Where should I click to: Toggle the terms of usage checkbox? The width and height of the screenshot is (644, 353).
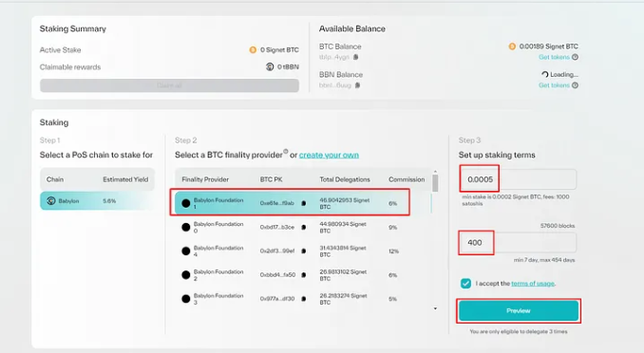pos(465,283)
